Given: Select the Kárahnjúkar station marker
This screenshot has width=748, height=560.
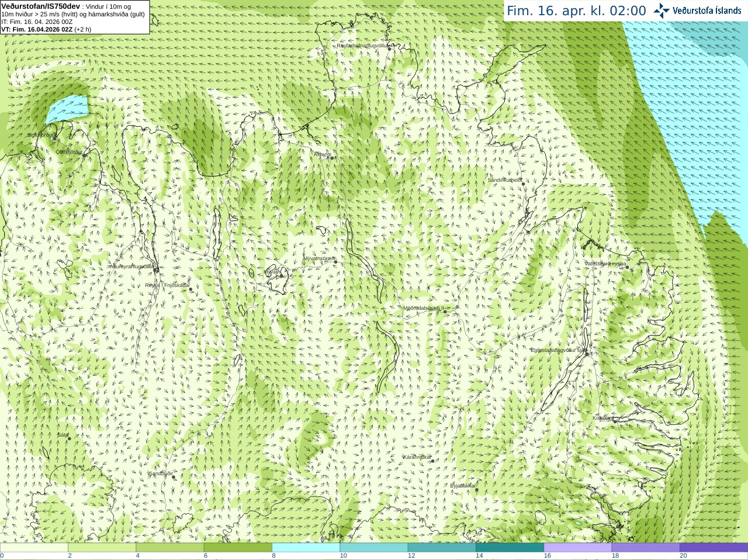Looking at the screenshot, I should [432, 461].
